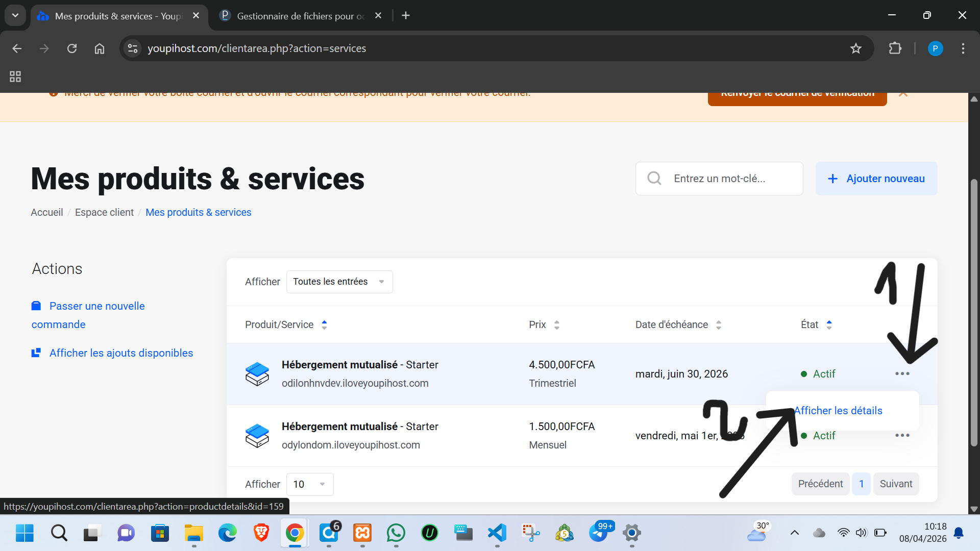Open the tab search dropdown arrow
This screenshot has height=551, width=980.
click(x=15, y=15)
